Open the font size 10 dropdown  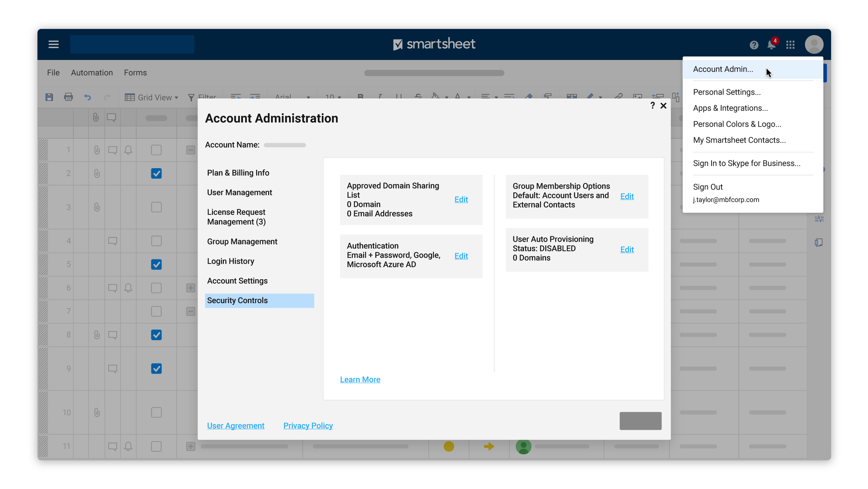(x=332, y=97)
